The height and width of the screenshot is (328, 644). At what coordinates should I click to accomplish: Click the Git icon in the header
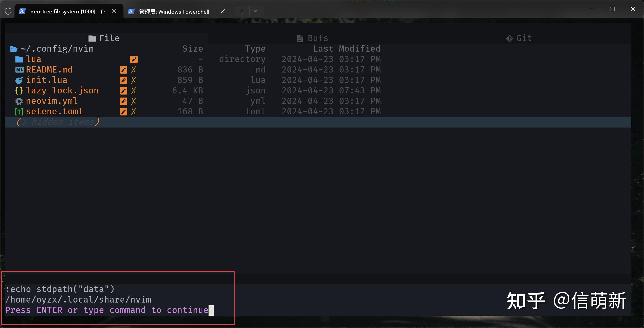tap(509, 38)
